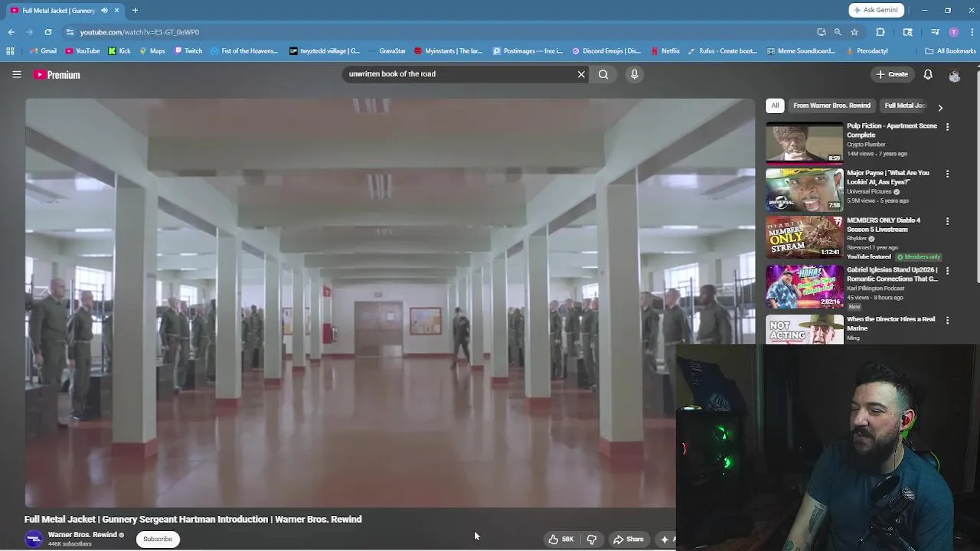
Task: Open the Twitch bookmark
Action: point(188,51)
